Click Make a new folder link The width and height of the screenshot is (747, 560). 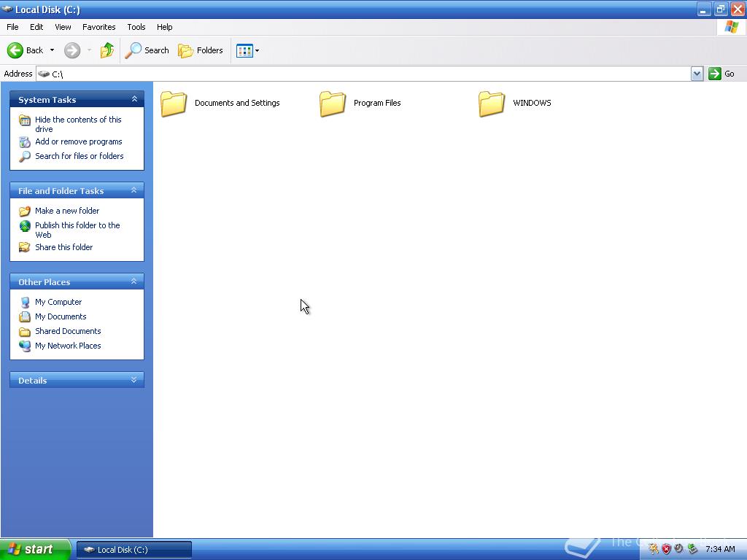(x=67, y=211)
